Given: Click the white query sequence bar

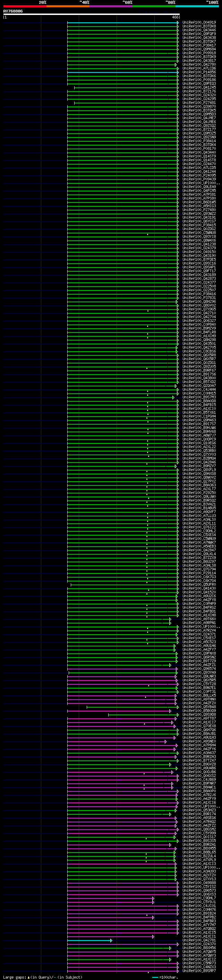Looking at the screenshot, I should point(92,14).
